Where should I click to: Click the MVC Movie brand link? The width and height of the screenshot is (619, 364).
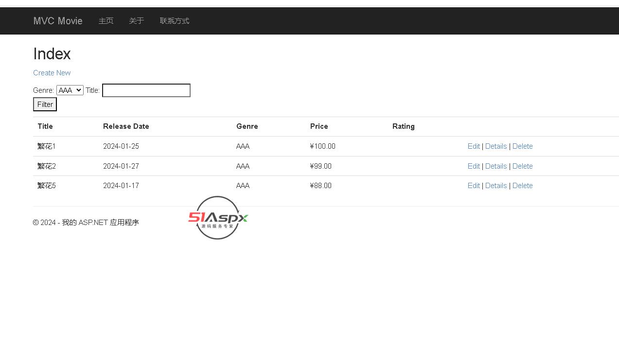tap(58, 21)
